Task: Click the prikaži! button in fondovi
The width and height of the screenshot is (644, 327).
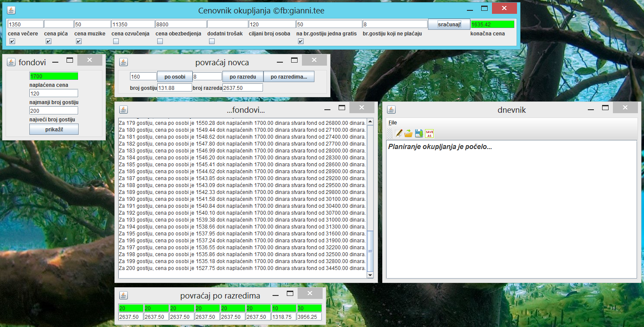Action: [x=54, y=129]
